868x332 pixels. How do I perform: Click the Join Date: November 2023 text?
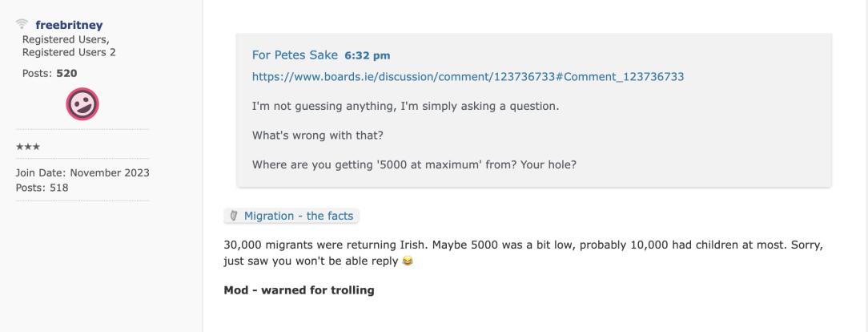pos(82,172)
